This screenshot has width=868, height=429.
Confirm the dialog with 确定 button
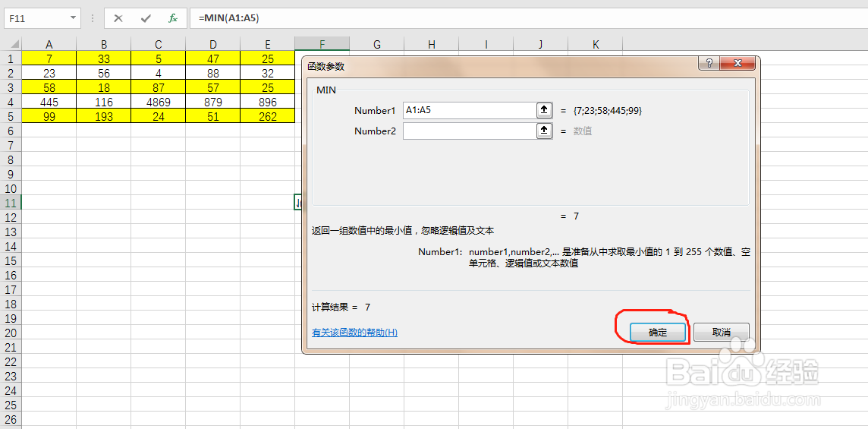pyautogui.click(x=658, y=333)
